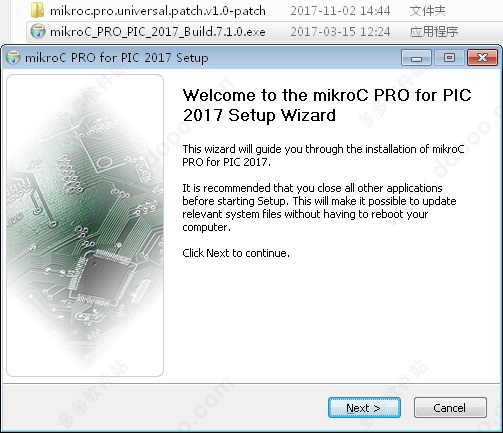The width and height of the screenshot is (503, 433).
Task: Select the mikroc.pro.universal.patch.v1.0-patch folder name
Action: (158, 11)
